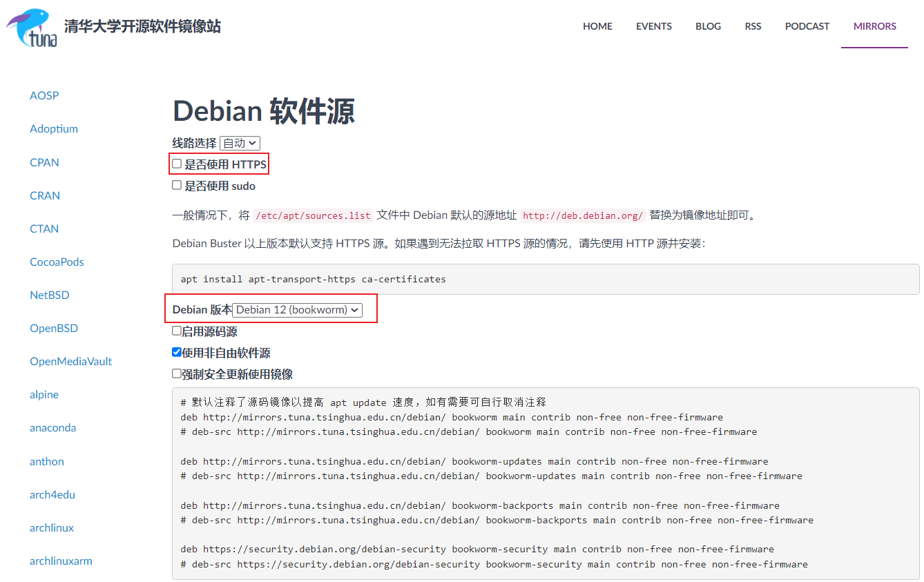Go to the HOME nav item
This screenshot has height=582, width=924.
597,26
